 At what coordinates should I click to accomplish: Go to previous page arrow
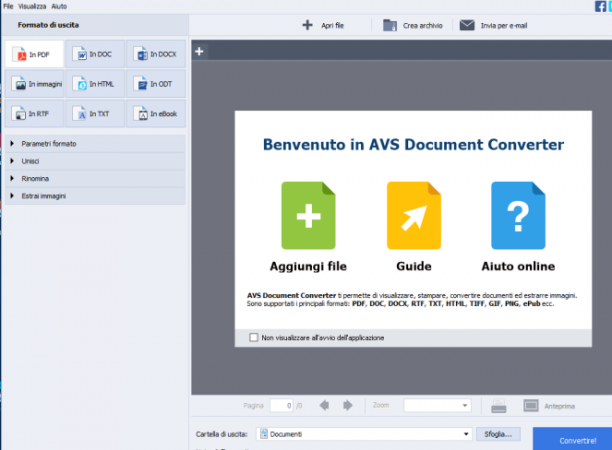coord(324,406)
